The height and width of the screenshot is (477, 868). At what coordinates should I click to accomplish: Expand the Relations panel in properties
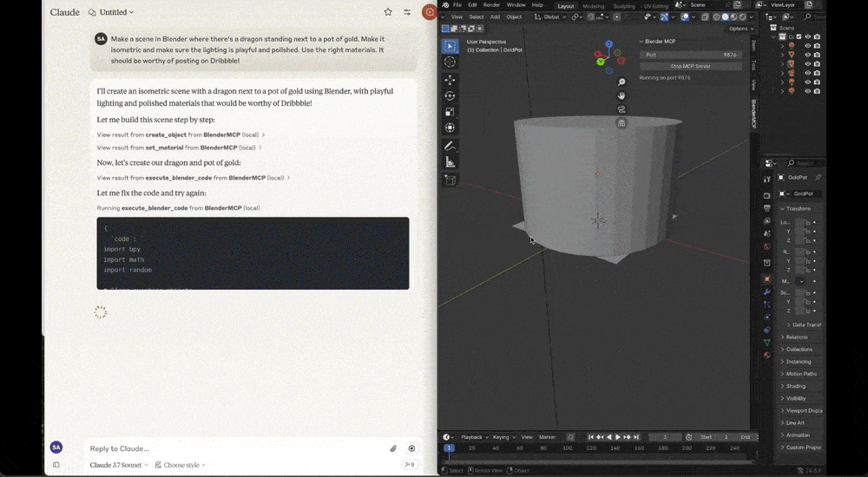796,337
